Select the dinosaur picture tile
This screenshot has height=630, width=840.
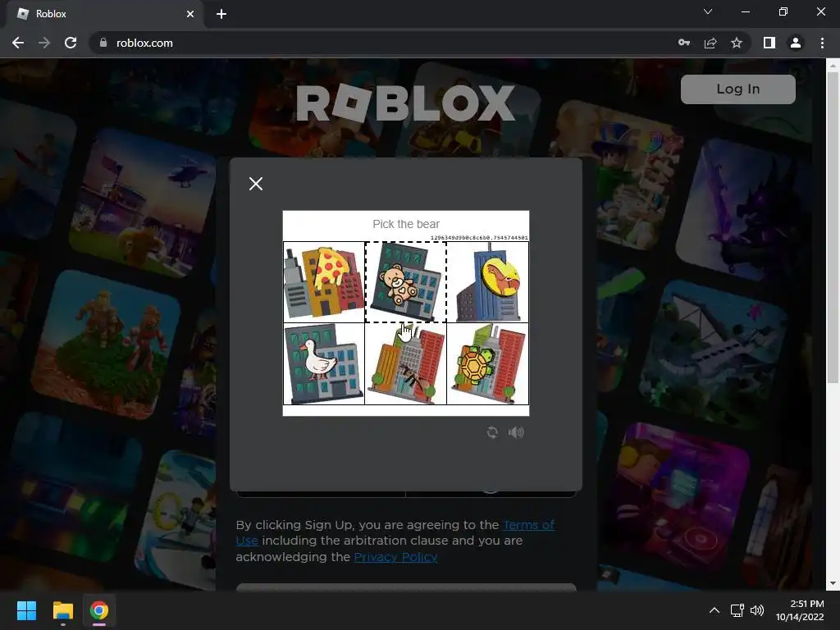(487, 282)
